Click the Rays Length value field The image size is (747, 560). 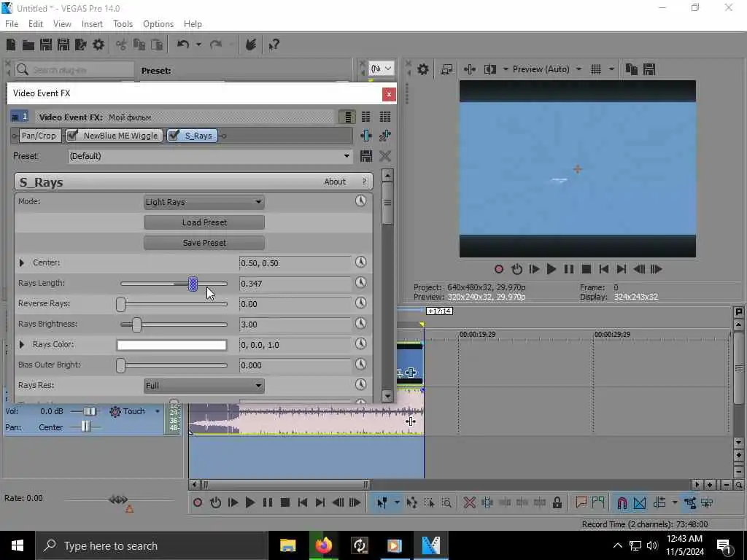[295, 284]
